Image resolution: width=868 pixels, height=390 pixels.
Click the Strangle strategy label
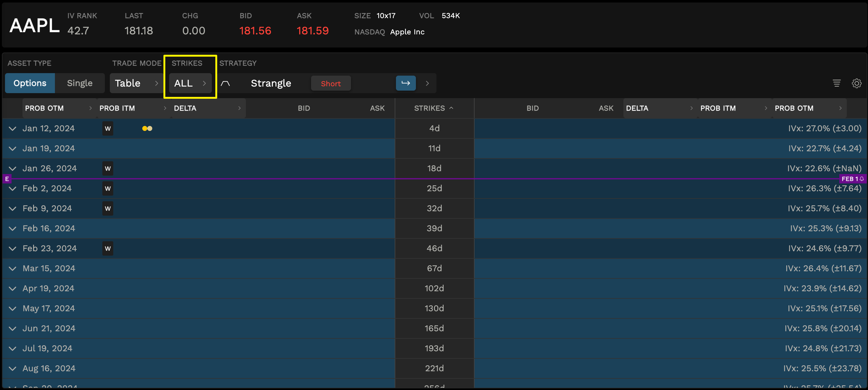pos(271,83)
